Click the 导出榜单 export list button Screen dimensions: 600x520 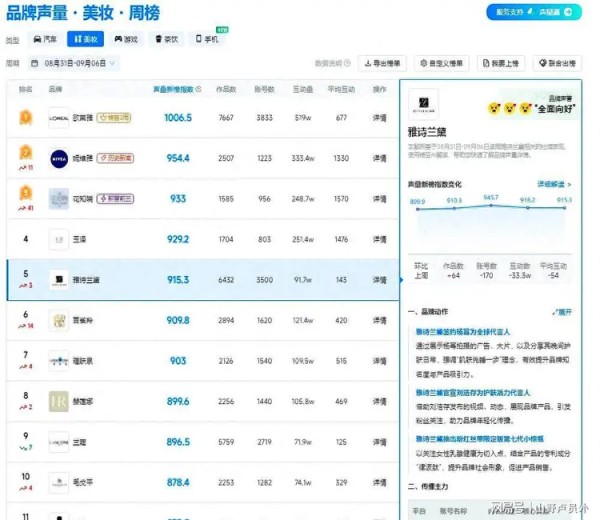pos(383,63)
